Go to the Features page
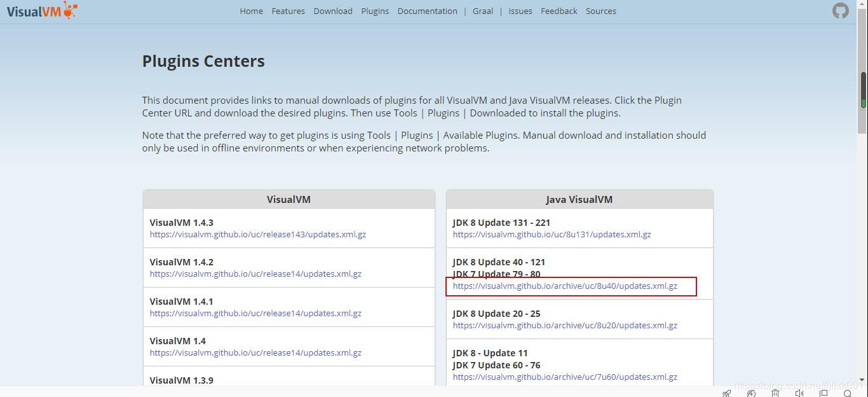Image resolution: width=868 pixels, height=397 pixels. tap(288, 11)
